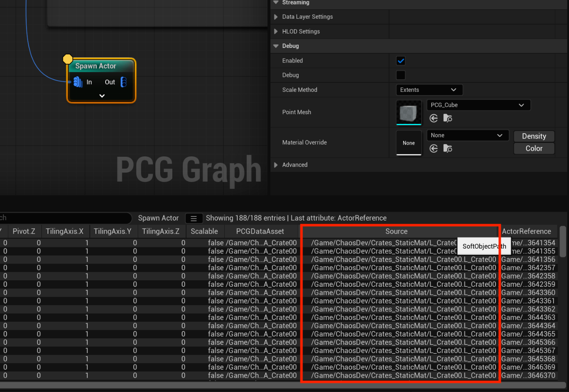Viewport: 569px width, 392px height.
Task: Select the ActorReference cell ending 3646370
Action: coord(528,375)
